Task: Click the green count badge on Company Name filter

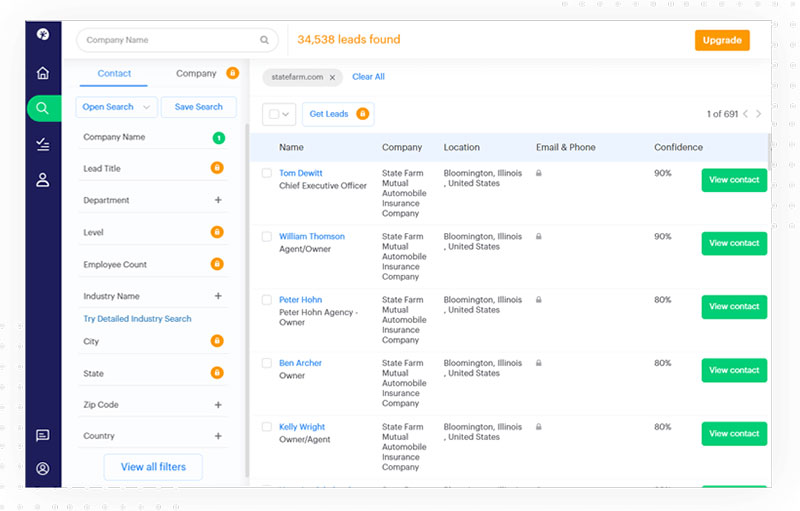Action: pos(218,138)
